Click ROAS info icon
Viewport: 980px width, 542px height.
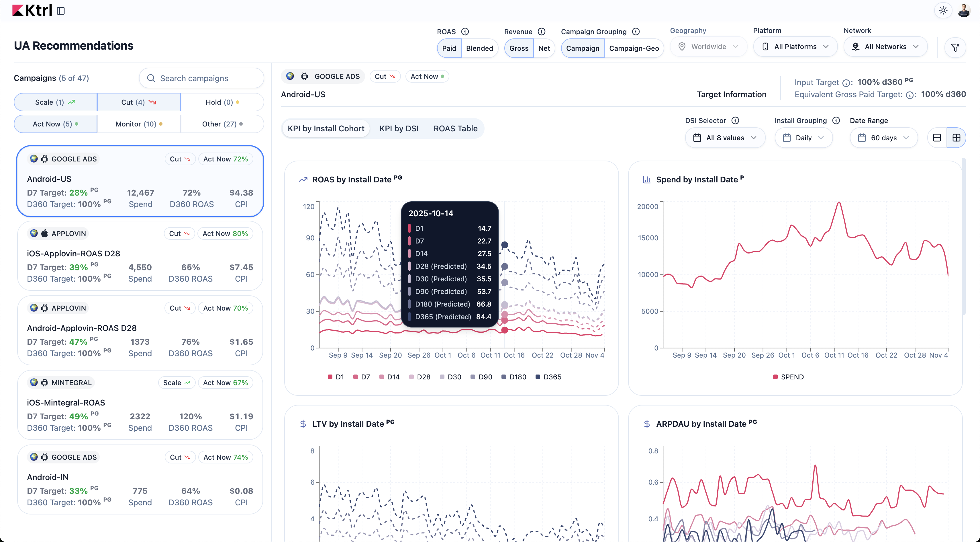click(x=465, y=32)
